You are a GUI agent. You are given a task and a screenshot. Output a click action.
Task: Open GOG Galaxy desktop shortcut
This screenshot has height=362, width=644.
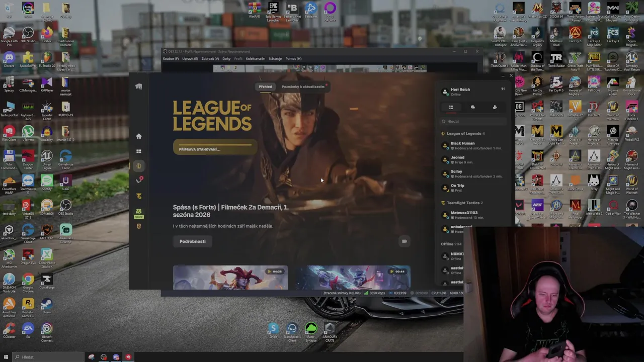click(x=330, y=12)
